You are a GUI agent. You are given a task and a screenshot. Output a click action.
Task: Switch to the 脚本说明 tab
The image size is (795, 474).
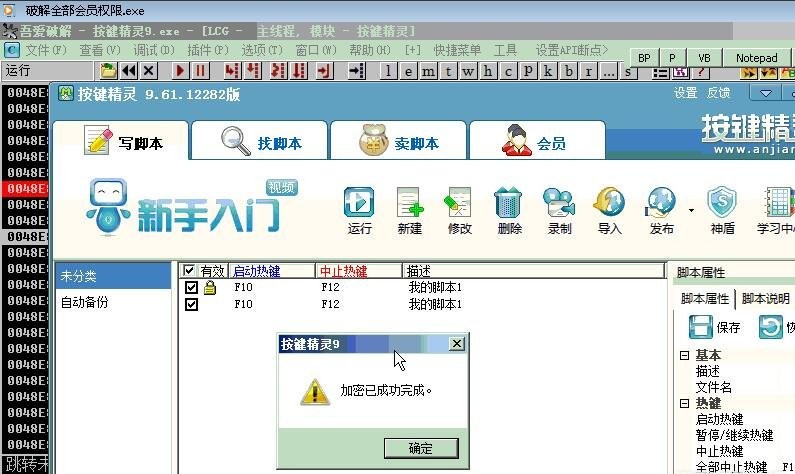coord(765,299)
